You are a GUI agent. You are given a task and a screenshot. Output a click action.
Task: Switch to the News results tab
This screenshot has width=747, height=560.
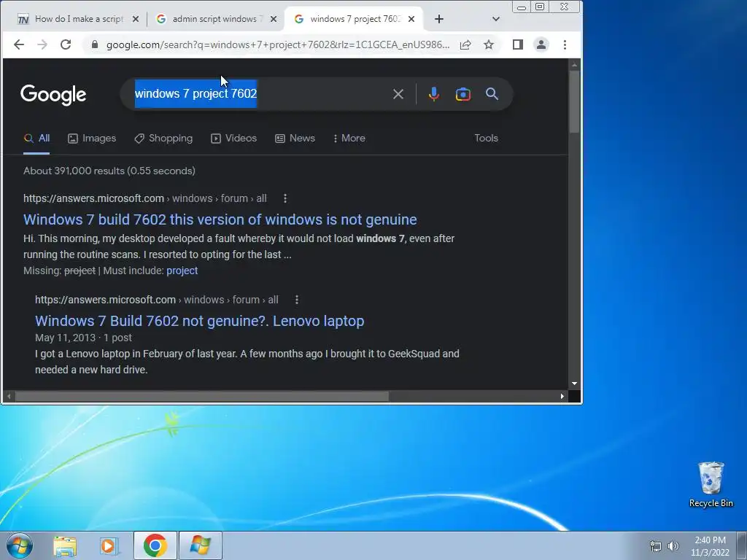[x=295, y=138]
